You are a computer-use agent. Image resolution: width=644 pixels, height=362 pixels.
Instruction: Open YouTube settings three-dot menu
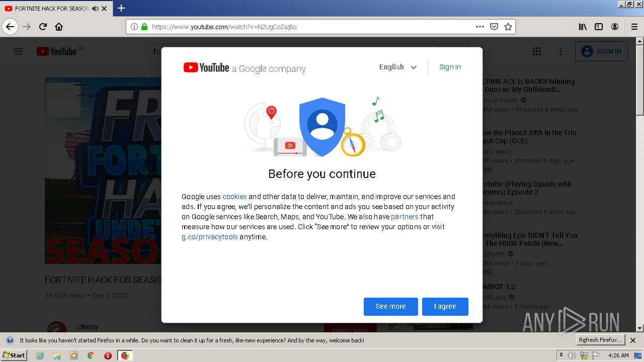coord(561,51)
